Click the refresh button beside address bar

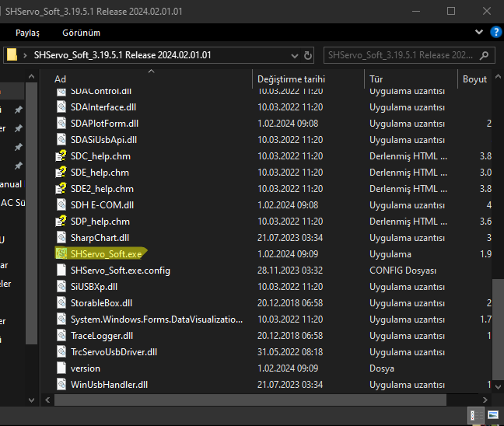(309, 56)
